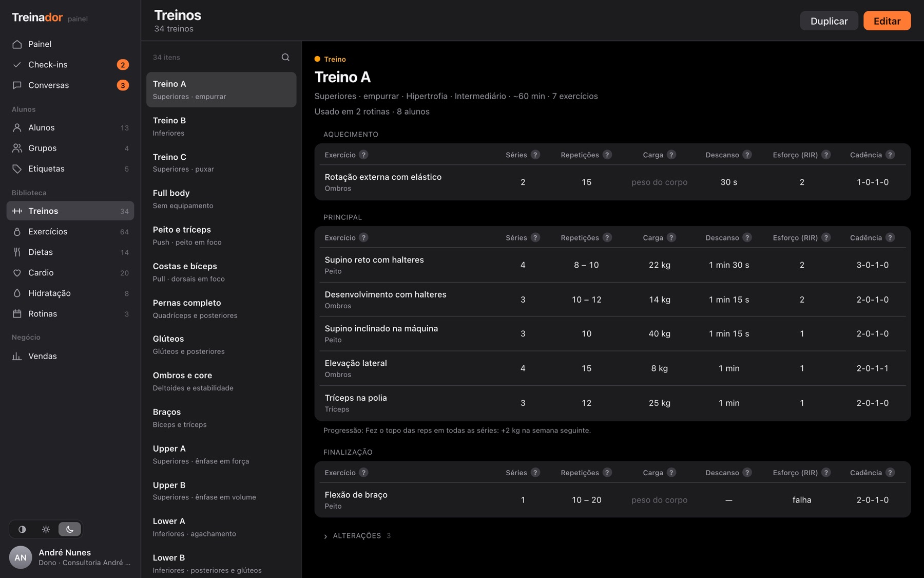Select Treino C workout

tap(221, 162)
